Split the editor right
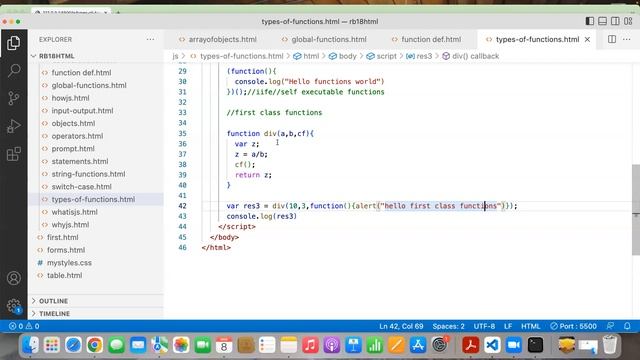 [x=612, y=39]
